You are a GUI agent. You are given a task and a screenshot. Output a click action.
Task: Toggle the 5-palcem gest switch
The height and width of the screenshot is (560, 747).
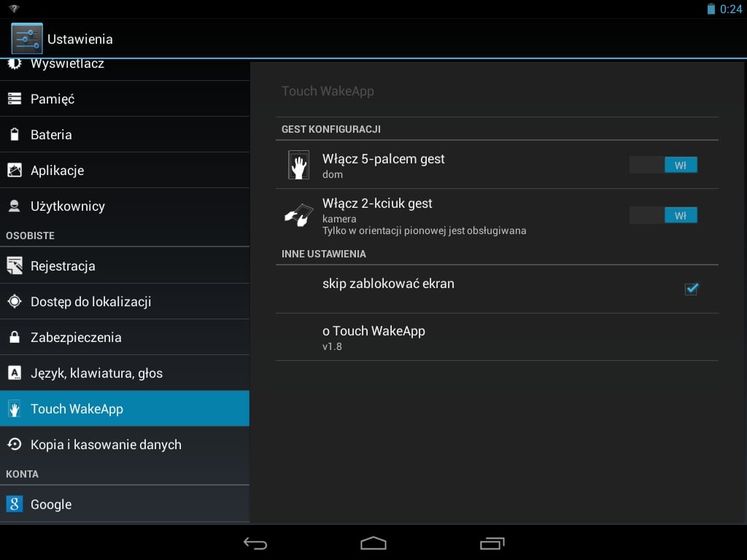(663, 165)
